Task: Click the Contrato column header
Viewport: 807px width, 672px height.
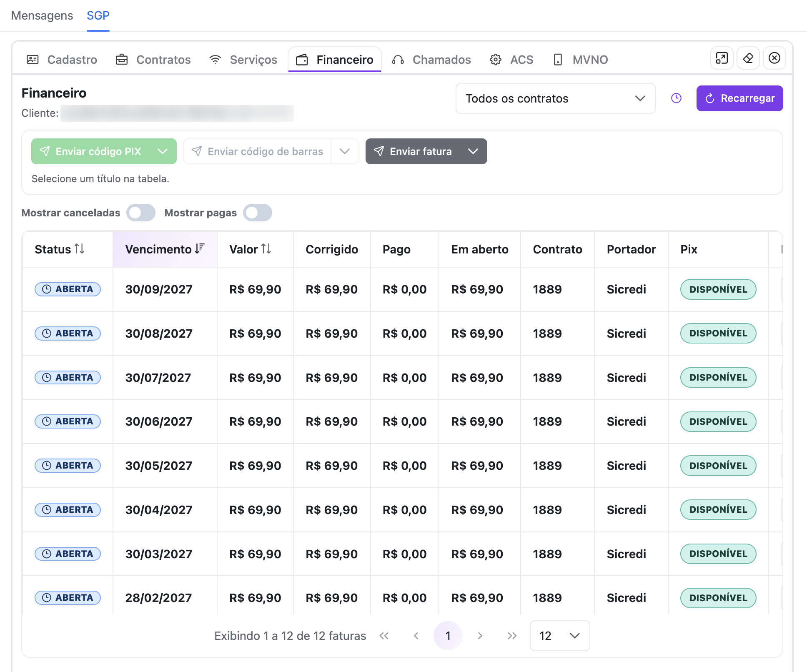Action: 557,249
